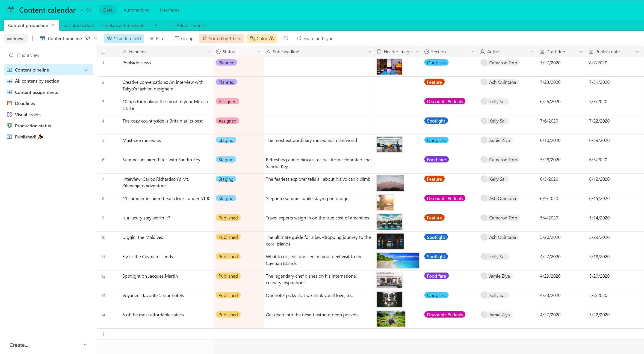The image size is (644, 354).
Task: Click the Publish date calendar field icon
Action: [x=591, y=51]
